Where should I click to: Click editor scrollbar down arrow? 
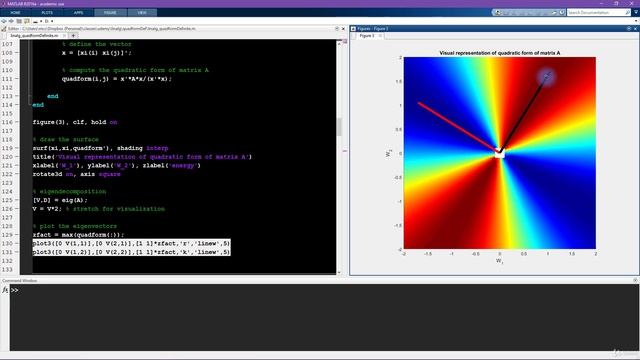339,272
